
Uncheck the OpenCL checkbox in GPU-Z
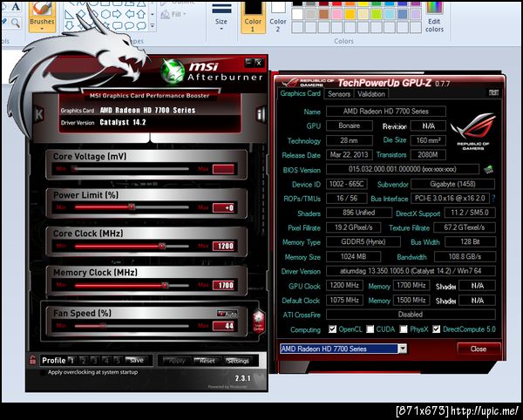click(x=332, y=329)
